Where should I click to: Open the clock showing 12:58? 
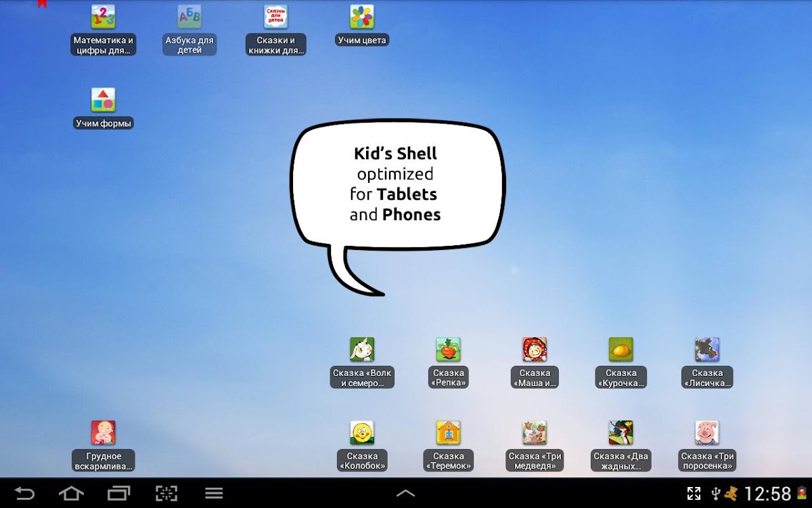768,493
